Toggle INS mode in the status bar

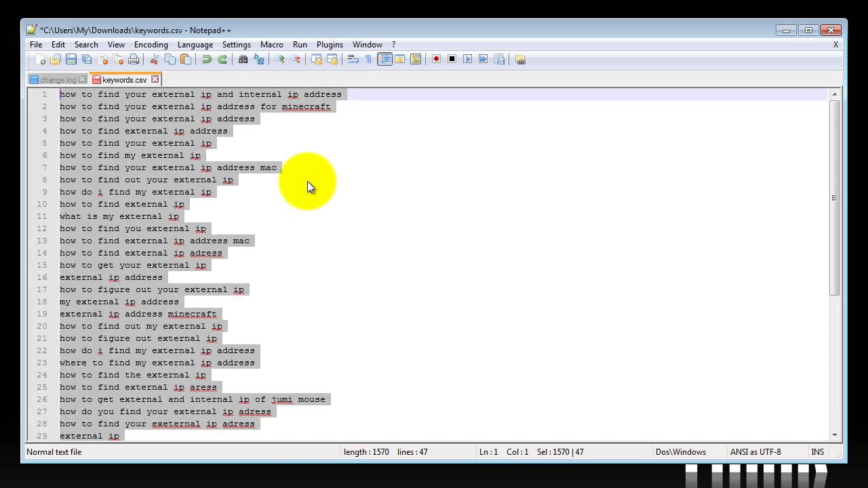818,452
